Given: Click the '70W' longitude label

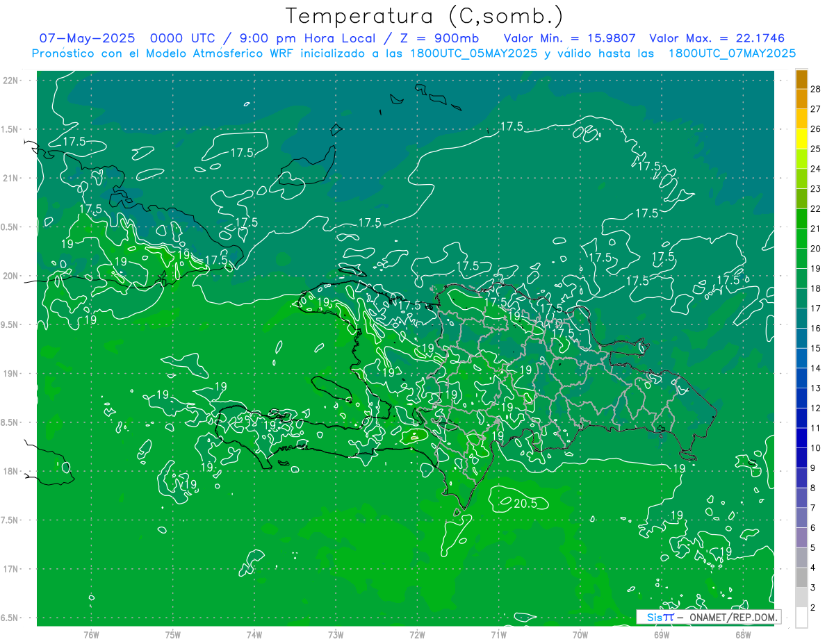Looking at the screenshot, I should click(580, 634).
